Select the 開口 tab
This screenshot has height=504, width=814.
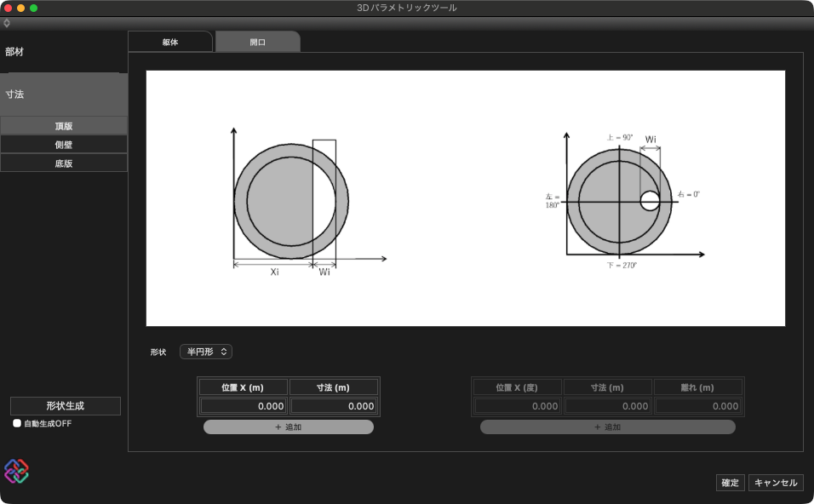point(257,42)
